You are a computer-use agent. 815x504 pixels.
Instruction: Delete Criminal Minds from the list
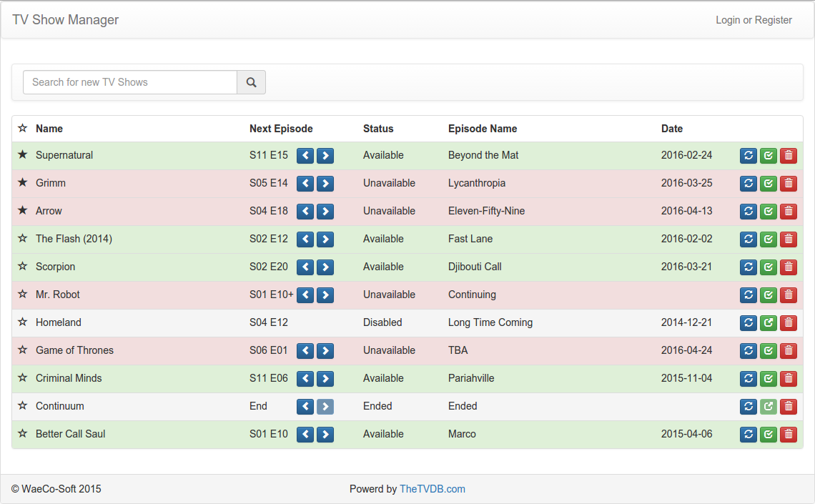click(x=789, y=379)
